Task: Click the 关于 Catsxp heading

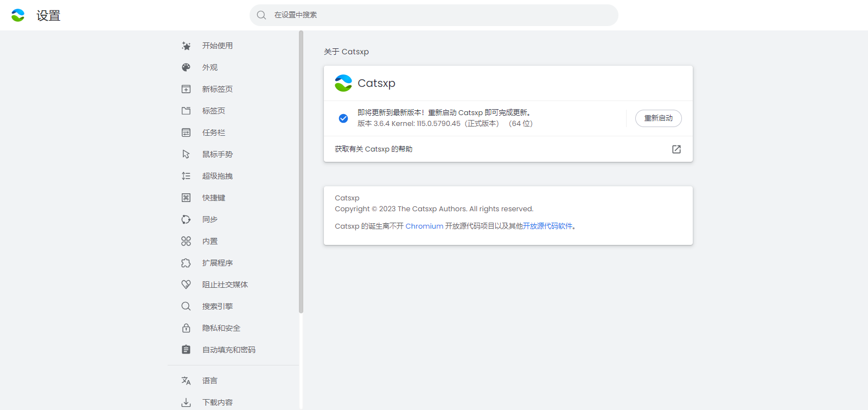Action: (x=346, y=52)
